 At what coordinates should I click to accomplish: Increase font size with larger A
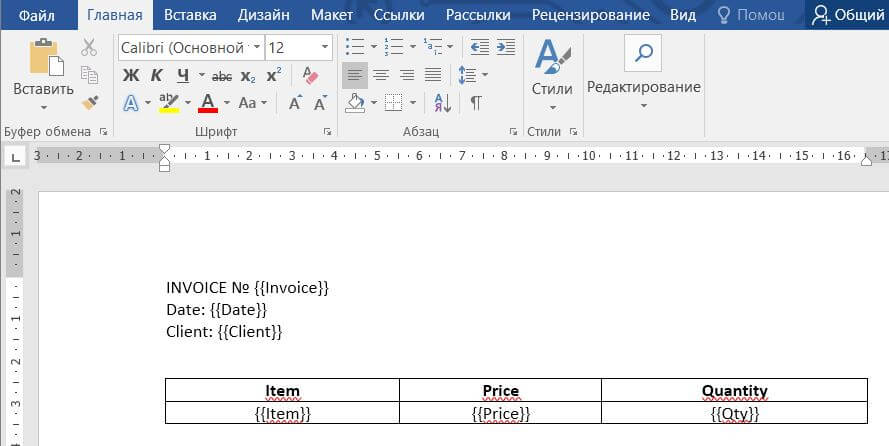tap(295, 103)
